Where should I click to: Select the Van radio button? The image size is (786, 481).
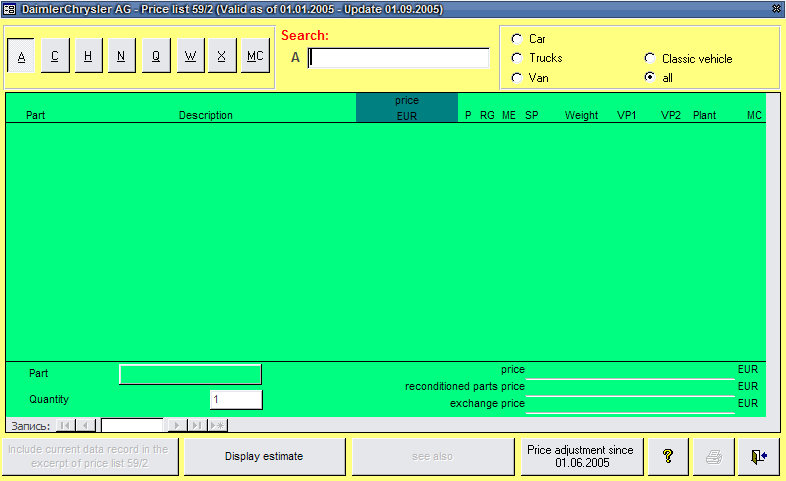[x=517, y=78]
